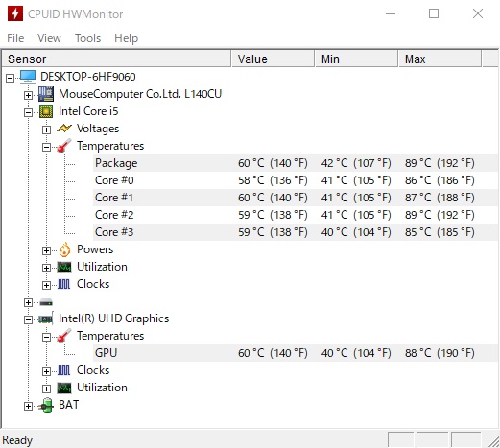Click the BAT battery icon
Viewport: 500px width, 448px height.
[x=46, y=405]
